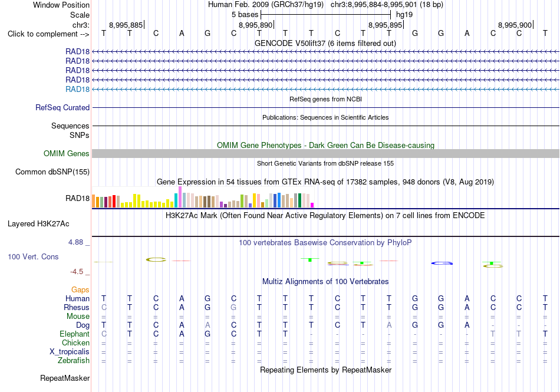The image size is (560, 392).
Task: Click 'Short Genetic Variants from dbSNP release 155'
Action: [325, 163]
